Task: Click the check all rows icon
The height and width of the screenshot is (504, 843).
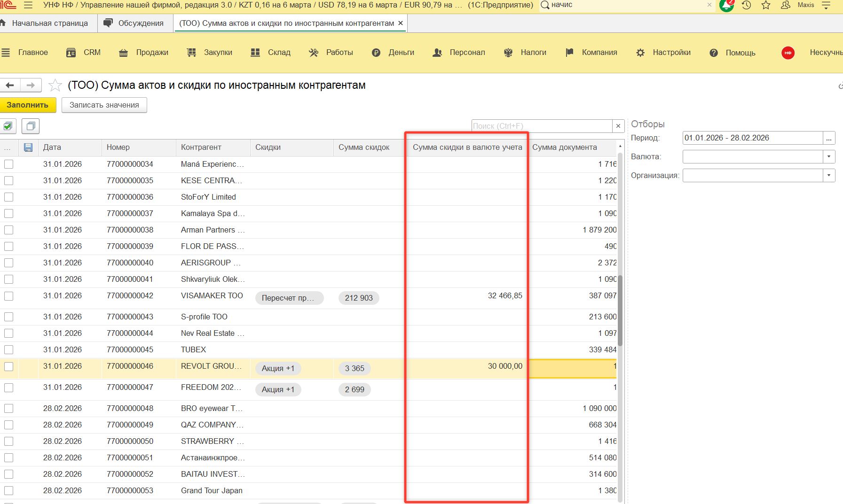Action: (x=8, y=126)
